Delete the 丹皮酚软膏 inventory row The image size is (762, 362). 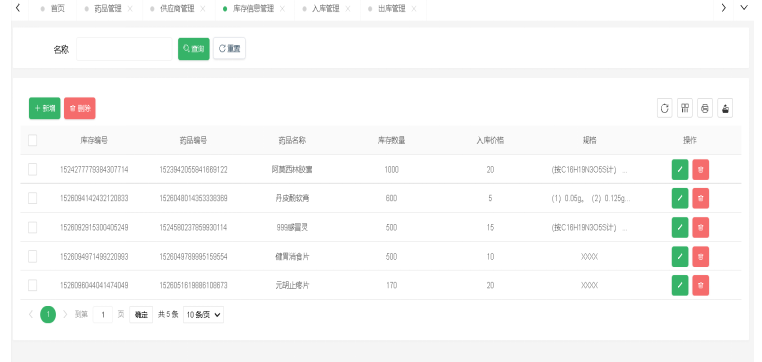click(701, 198)
